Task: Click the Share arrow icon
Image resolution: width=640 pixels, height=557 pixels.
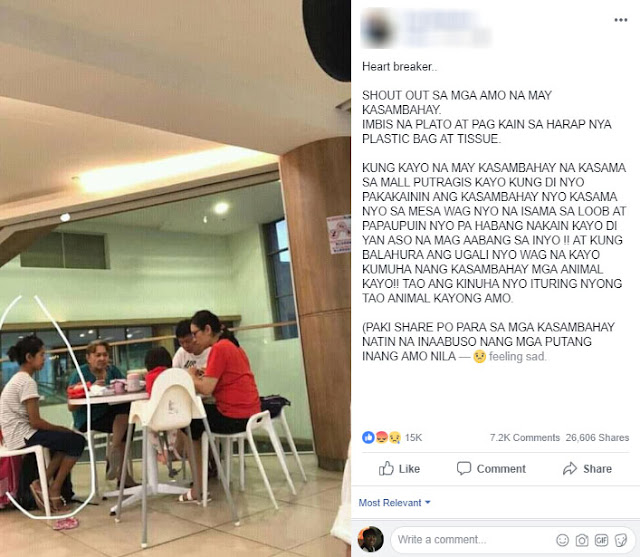Action: (570, 468)
